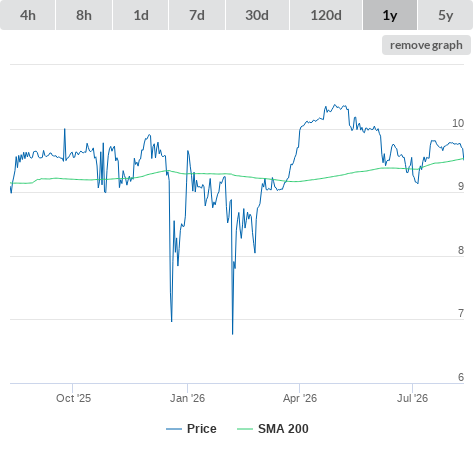Choose the 1d time range tab

click(x=141, y=15)
